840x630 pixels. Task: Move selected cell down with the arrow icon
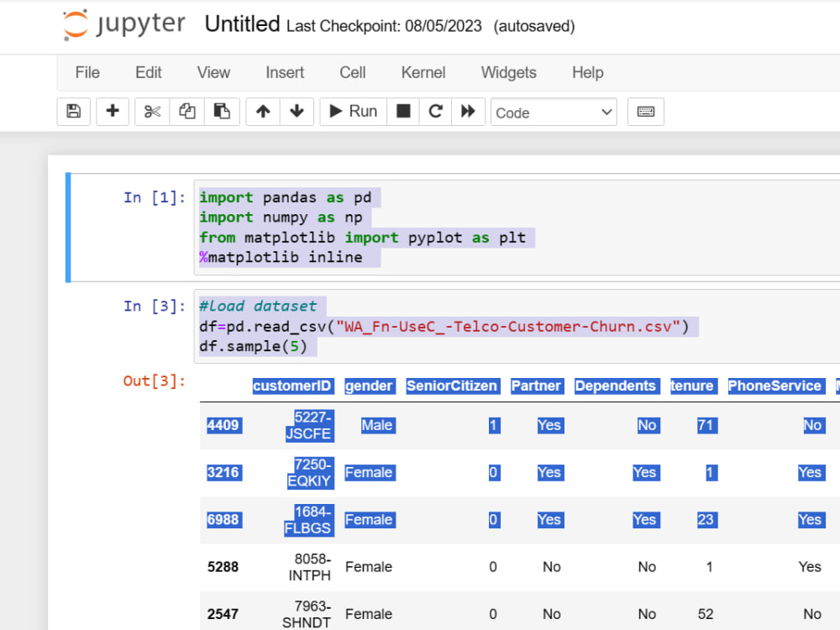pyautogui.click(x=297, y=112)
